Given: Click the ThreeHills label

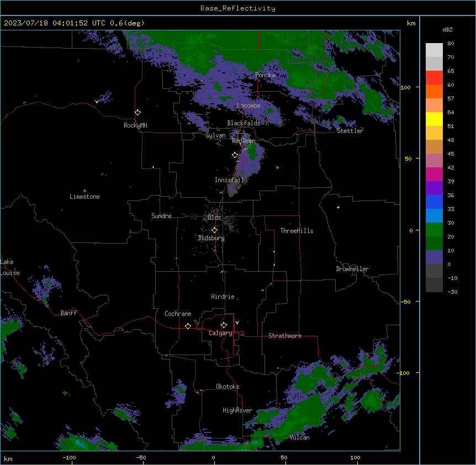Looking at the screenshot, I should click(x=297, y=231).
